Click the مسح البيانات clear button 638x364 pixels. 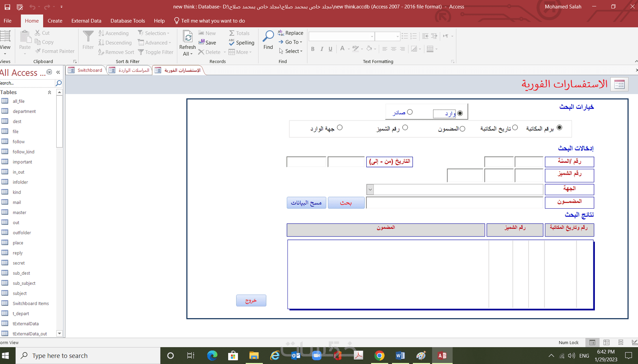(306, 203)
